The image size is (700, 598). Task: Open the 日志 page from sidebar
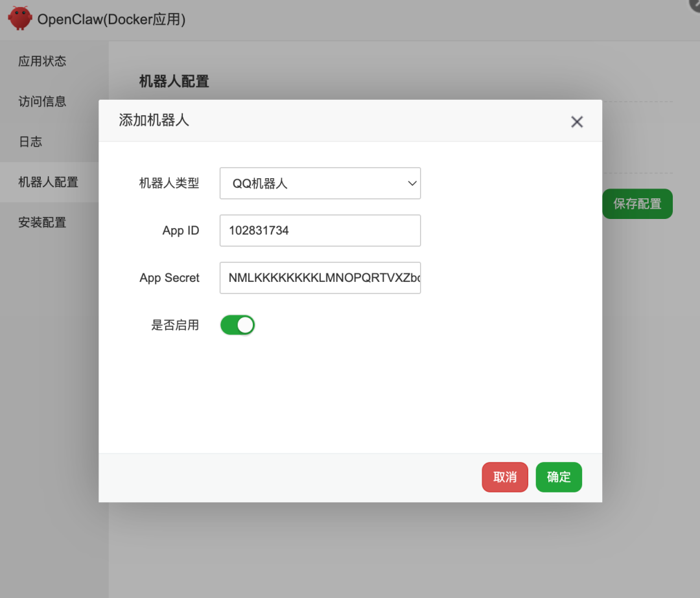coord(30,141)
